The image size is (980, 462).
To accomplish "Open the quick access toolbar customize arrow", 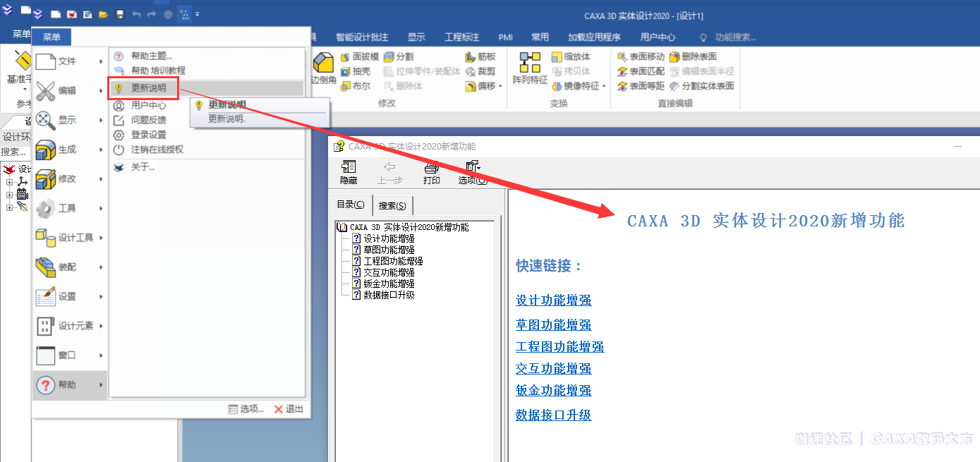I will click(x=198, y=14).
